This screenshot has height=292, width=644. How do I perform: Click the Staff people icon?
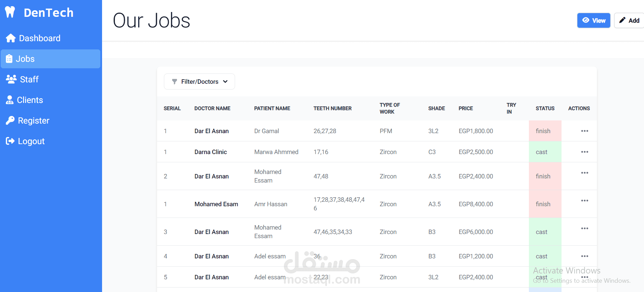point(11,79)
